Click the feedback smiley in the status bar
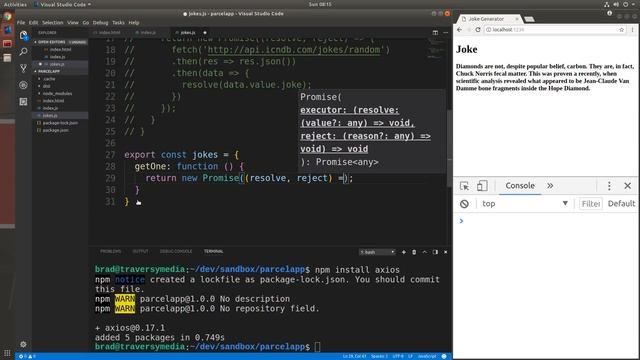 pos(444,356)
